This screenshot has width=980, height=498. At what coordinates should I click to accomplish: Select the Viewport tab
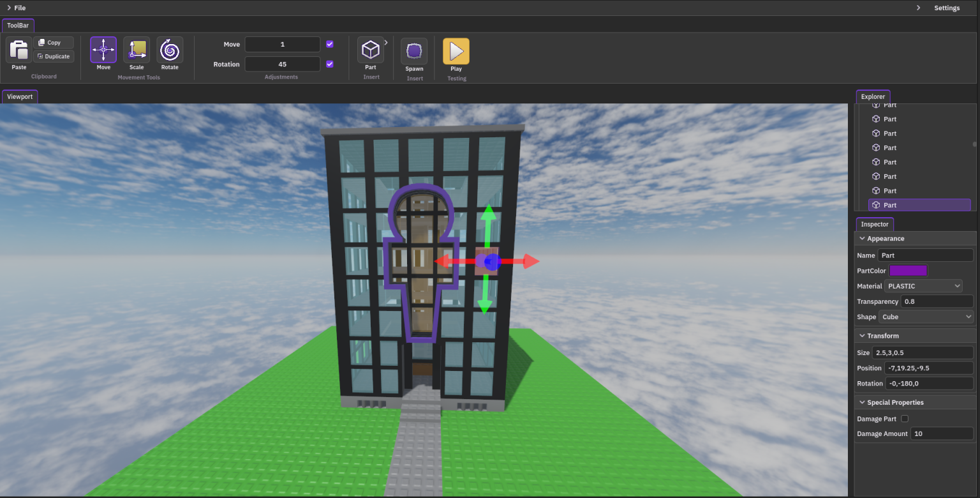point(20,96)
